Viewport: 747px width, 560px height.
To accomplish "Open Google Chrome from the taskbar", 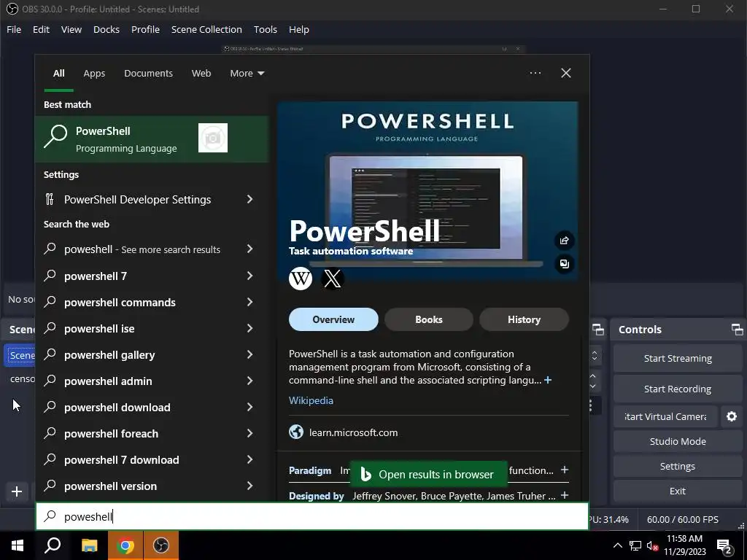I will pos(125,545).
